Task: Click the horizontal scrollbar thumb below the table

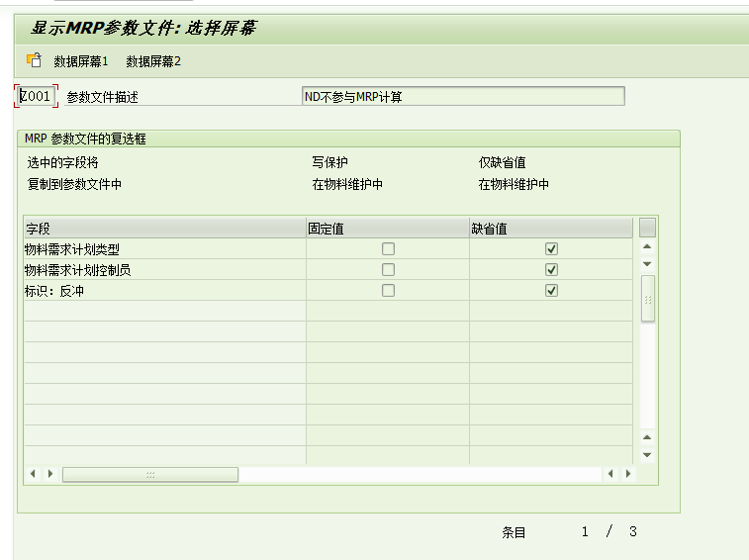Action: (150, 475)
